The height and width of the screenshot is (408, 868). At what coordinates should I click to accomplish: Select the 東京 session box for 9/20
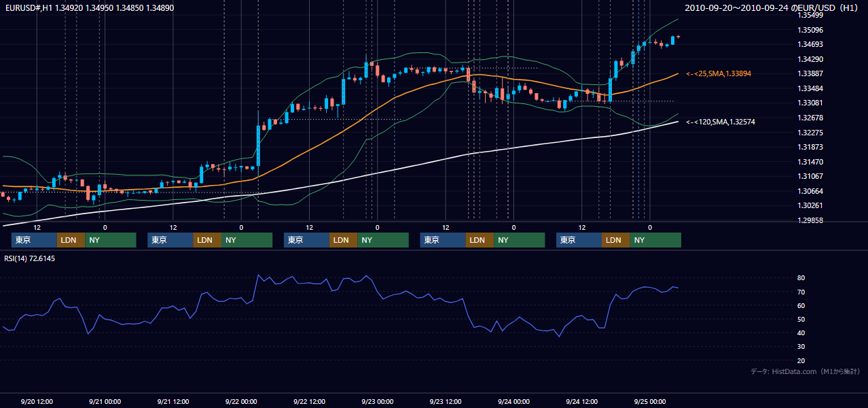pyautogui.click(x=34, y=240)
